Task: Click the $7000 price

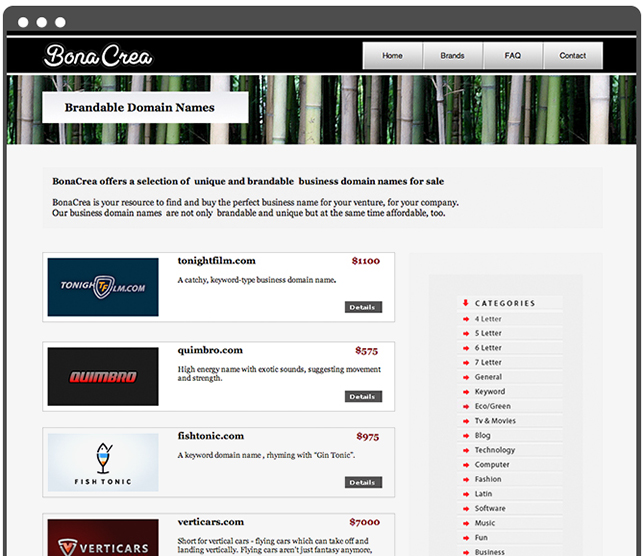Action: point(365,522)
